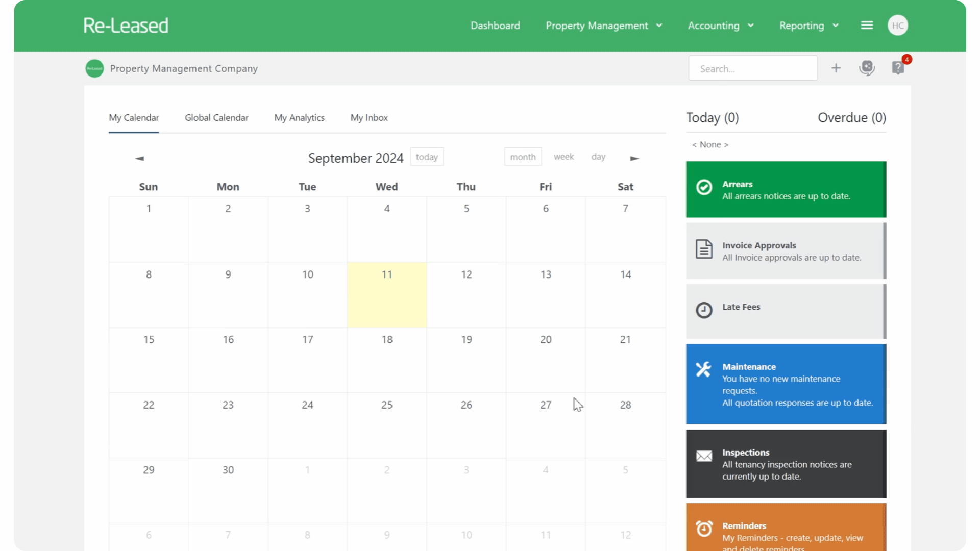Viewport: 980px width, 551px height.
Task: Click the Re-Leased logo
Action: pyautogui.click(x=126, y=26)
